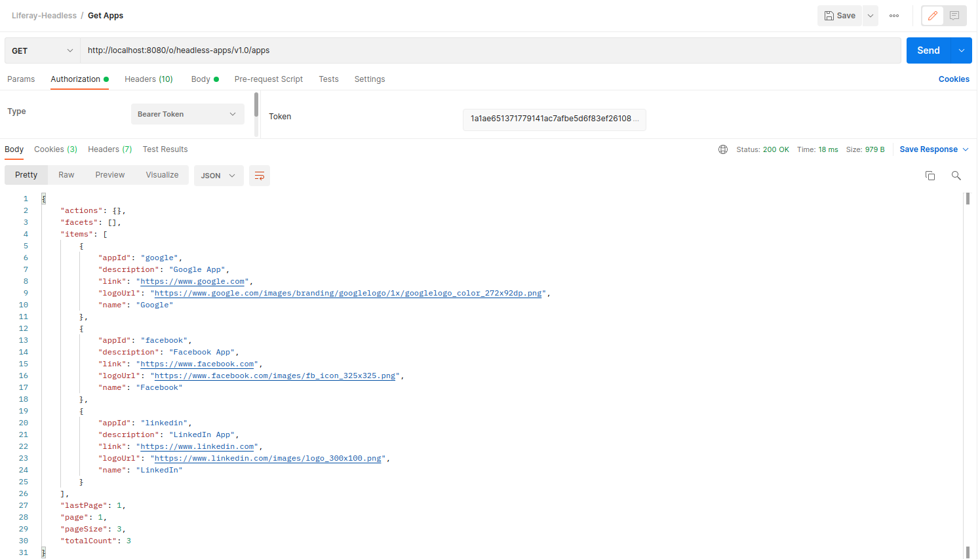The height and width of the screenshot is (559, 980).
Task: Send the request with the Send button
Action: pos(928,50)
